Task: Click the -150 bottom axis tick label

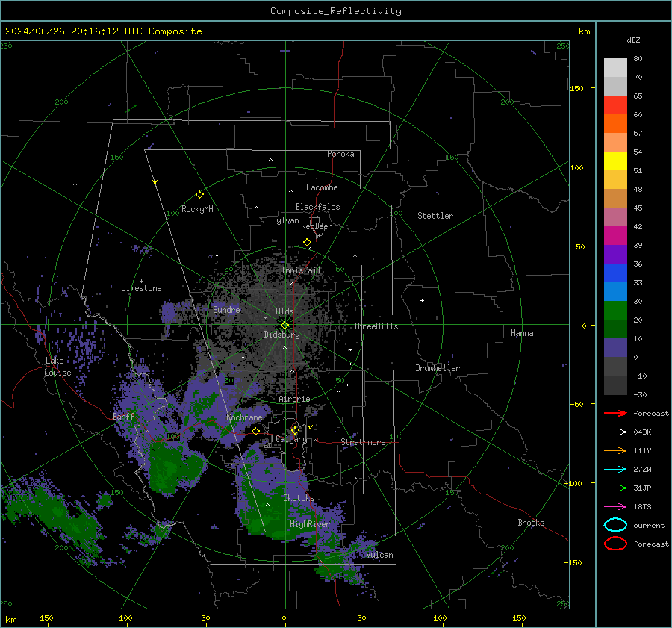Action: tap(44, 618)
